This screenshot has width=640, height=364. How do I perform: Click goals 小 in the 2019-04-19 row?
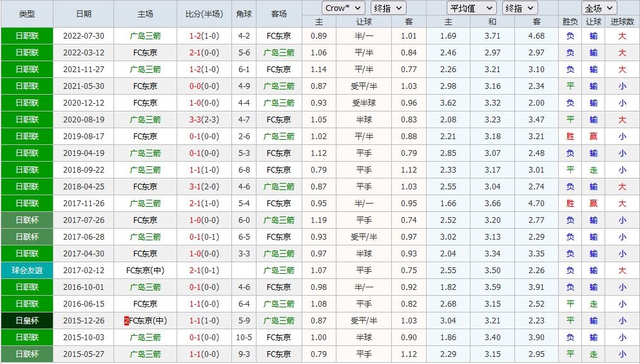click(x=622, y=153)
